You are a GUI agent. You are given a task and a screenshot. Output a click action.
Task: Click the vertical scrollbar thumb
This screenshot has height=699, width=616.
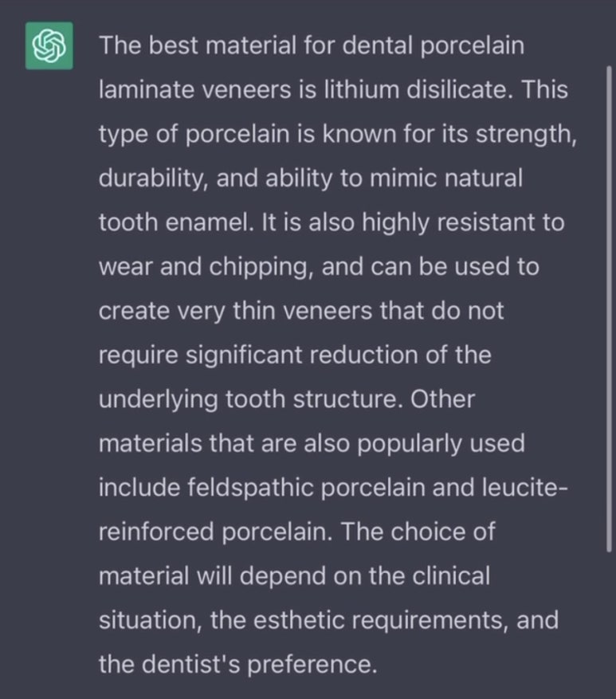click(x=609, y=307)
